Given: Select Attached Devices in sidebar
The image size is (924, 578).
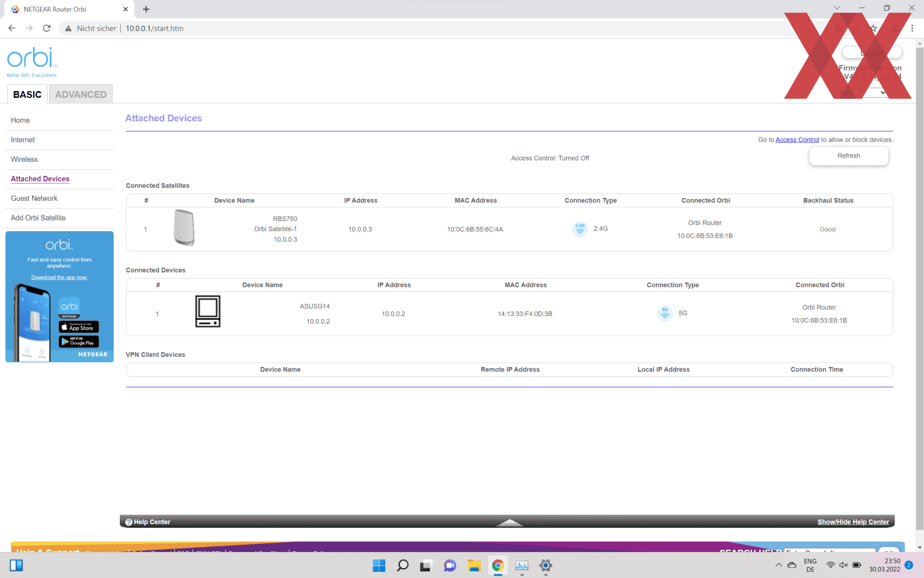Looking at the screenshot, I should coord(40,179).
